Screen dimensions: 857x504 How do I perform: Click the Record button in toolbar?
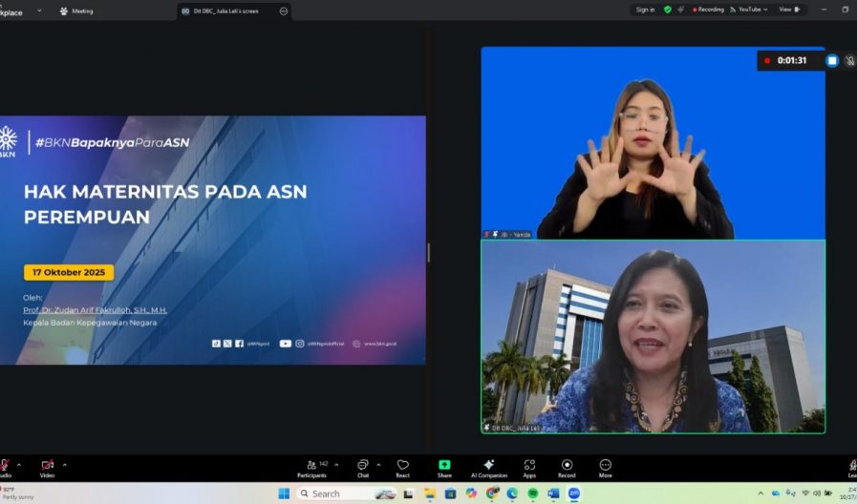(x=567, y=466)
